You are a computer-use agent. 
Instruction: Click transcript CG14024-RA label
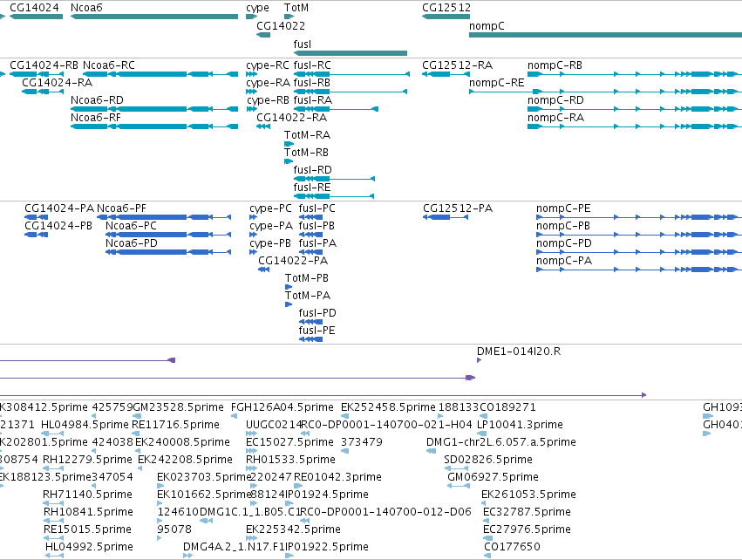[58, 82]
